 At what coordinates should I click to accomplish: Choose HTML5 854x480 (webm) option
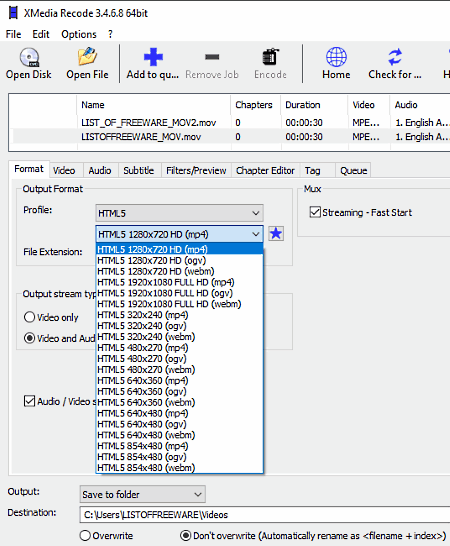pos(179,468)
